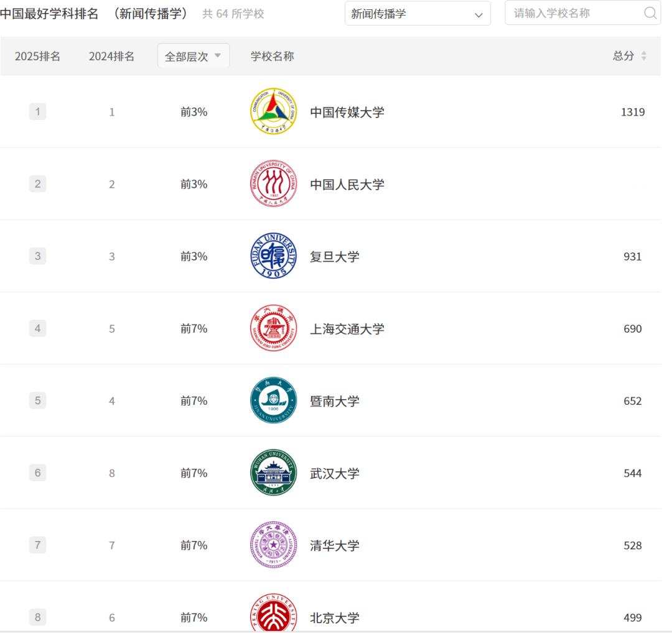The width and height of the screenshot is (672, 633).
Task: Click score 1319 for 中国传媒大学
Action: pos(633,112)
